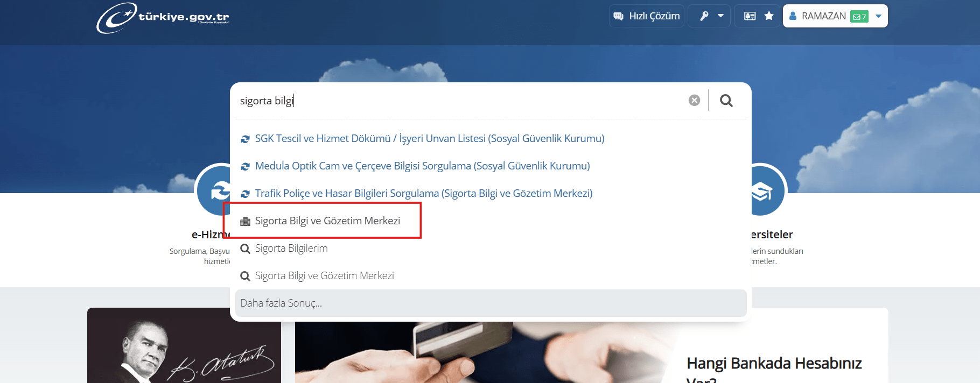Click the green messages badge showing 7

point(859,17)
